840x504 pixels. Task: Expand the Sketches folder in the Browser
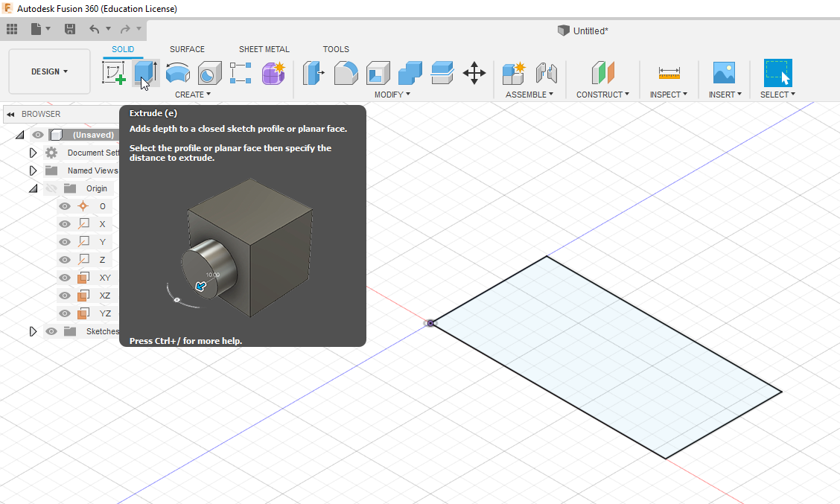click(x=33, y=331)
